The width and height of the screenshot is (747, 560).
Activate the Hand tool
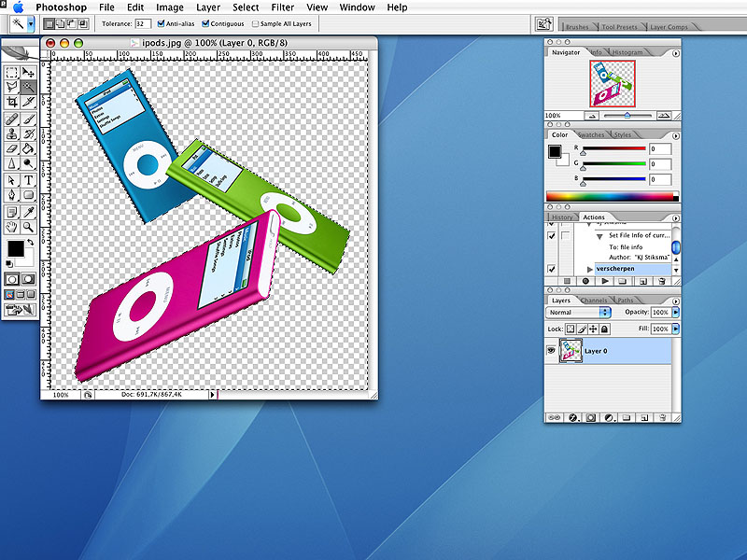(12, 227)
